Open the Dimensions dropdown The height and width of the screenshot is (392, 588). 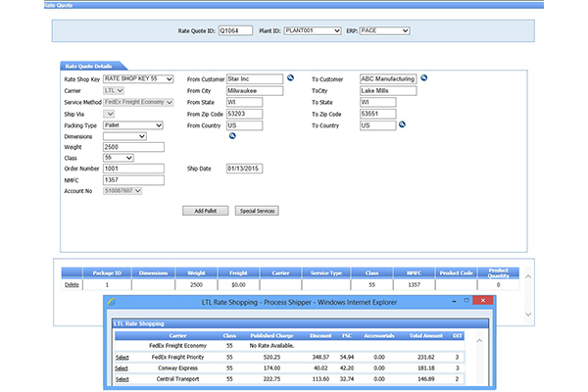(x=124, y=136)
